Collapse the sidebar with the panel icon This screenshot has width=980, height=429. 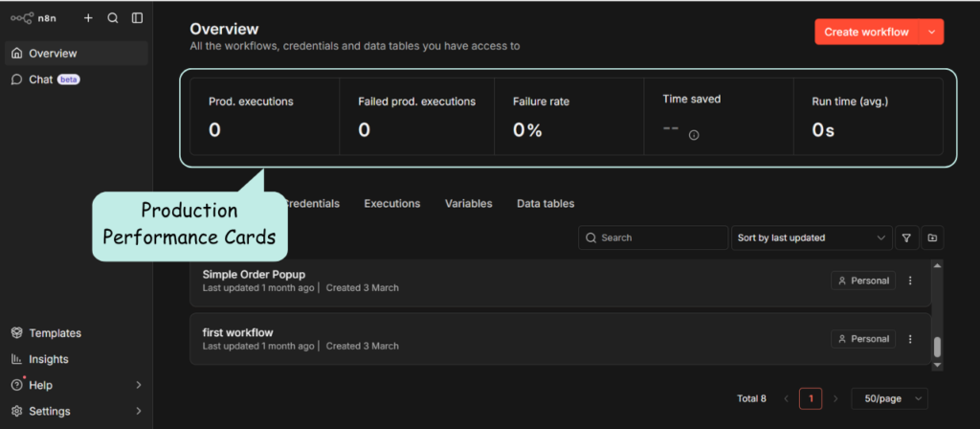[138, 18]
